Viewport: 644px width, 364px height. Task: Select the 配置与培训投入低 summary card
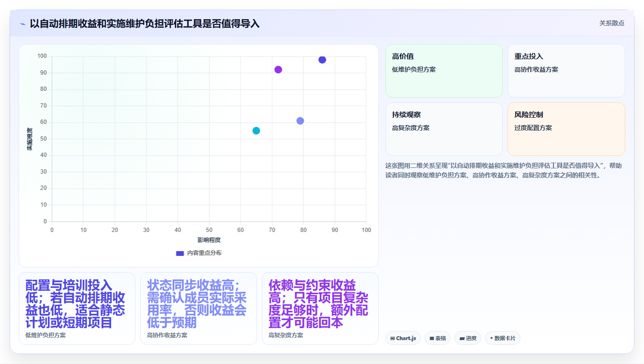(77, 309)
